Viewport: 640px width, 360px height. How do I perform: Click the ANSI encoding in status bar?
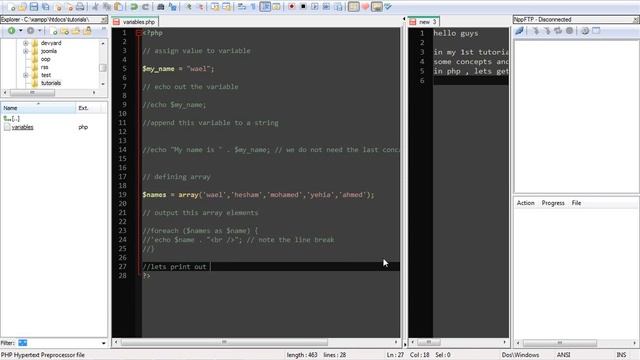pos(563,355)
